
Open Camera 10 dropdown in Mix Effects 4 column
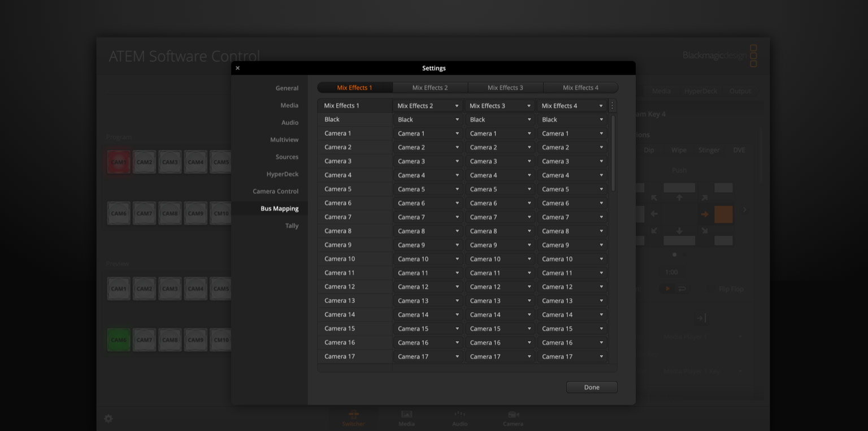point(572,259)
